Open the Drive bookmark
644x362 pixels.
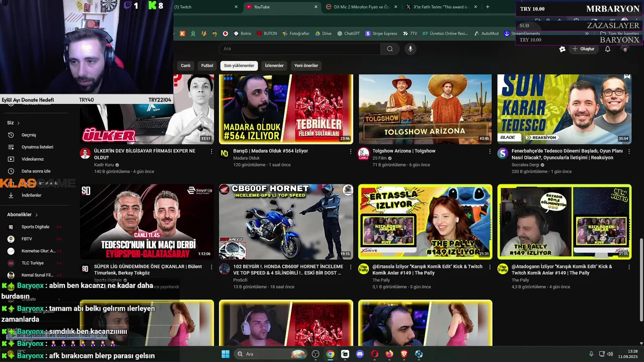click(324, 34)
